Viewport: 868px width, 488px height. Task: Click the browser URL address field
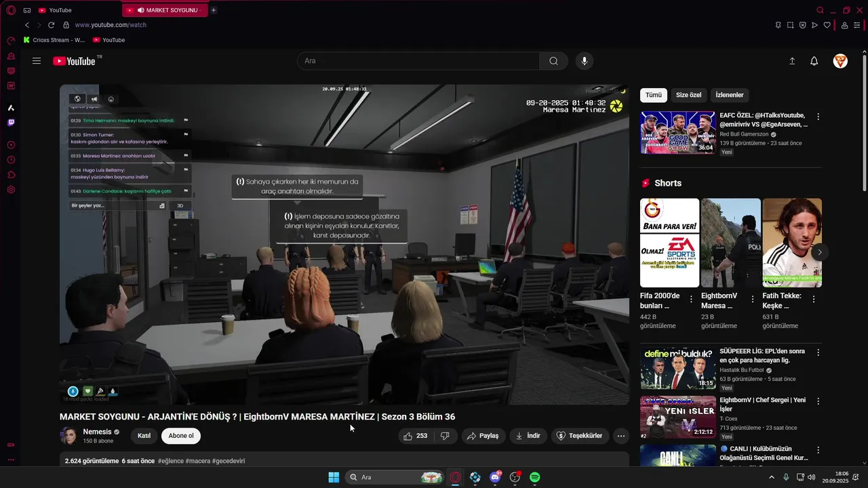click(x=420, y=25)
